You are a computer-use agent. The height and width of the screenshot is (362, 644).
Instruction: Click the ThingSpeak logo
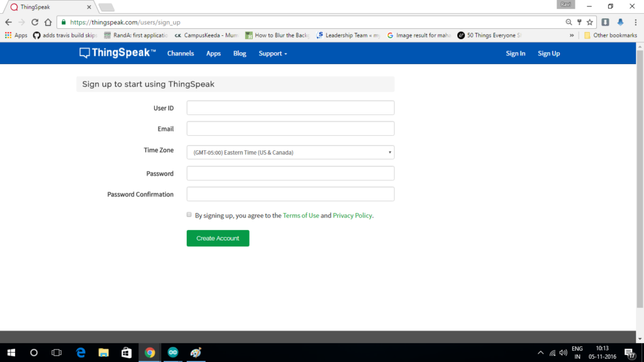[x=118, y=53]
